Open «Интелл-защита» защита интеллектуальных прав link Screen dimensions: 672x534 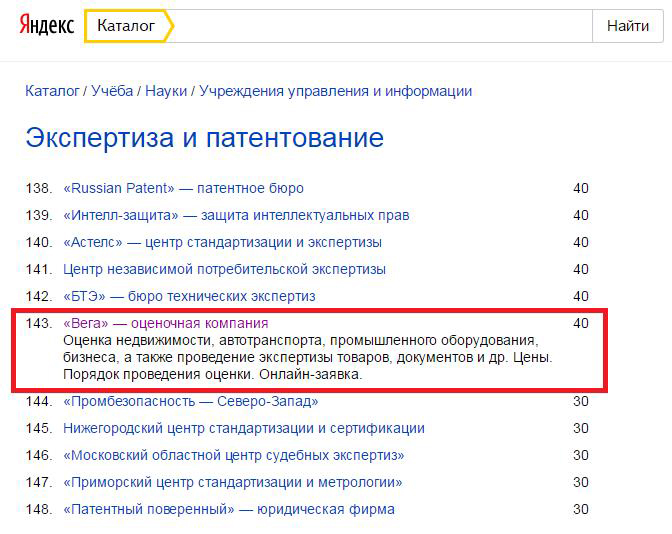236,215
